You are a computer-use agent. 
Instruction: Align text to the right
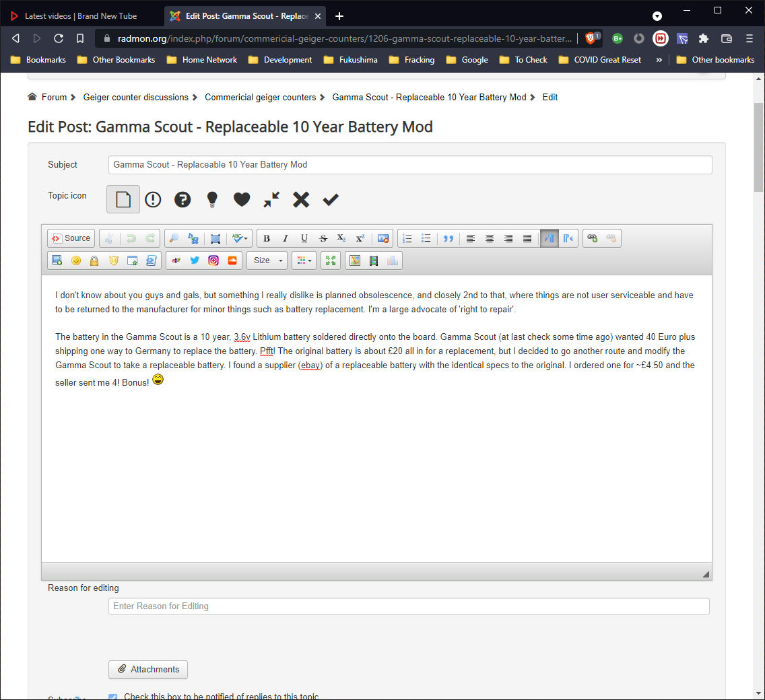508,238
